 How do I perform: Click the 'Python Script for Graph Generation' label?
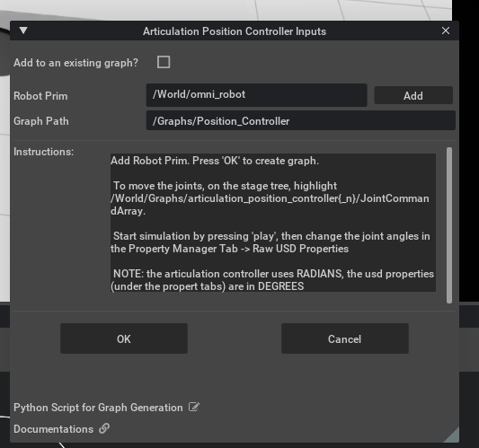coord(98,408)
